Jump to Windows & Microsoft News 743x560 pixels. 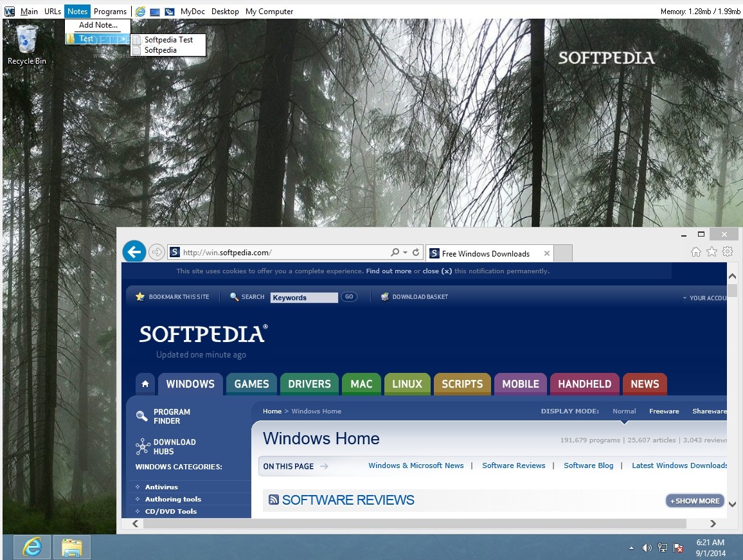(x=416, y=465)
